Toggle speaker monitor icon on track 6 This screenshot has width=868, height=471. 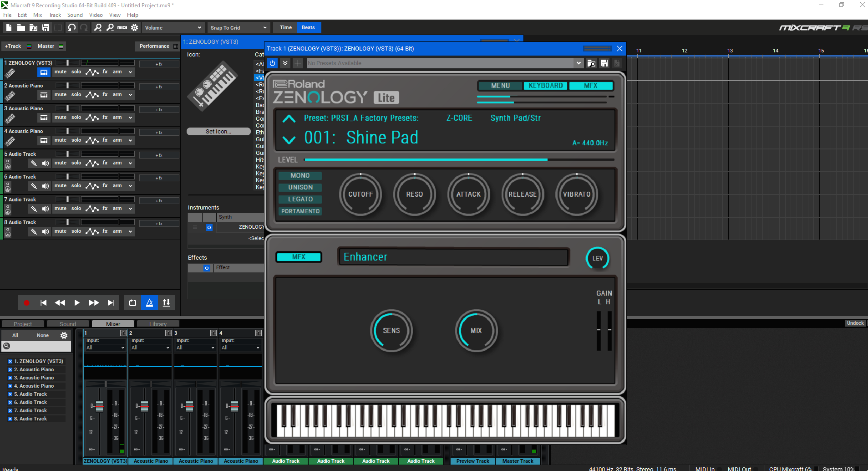(46, 186)
